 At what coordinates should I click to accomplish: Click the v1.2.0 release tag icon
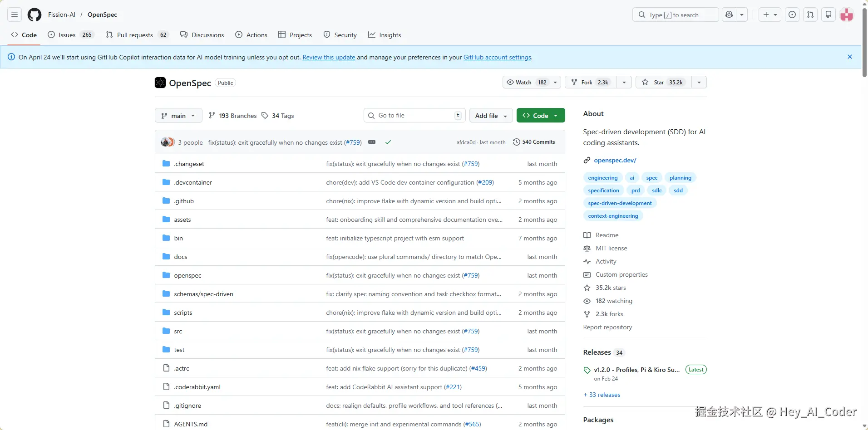587,370
